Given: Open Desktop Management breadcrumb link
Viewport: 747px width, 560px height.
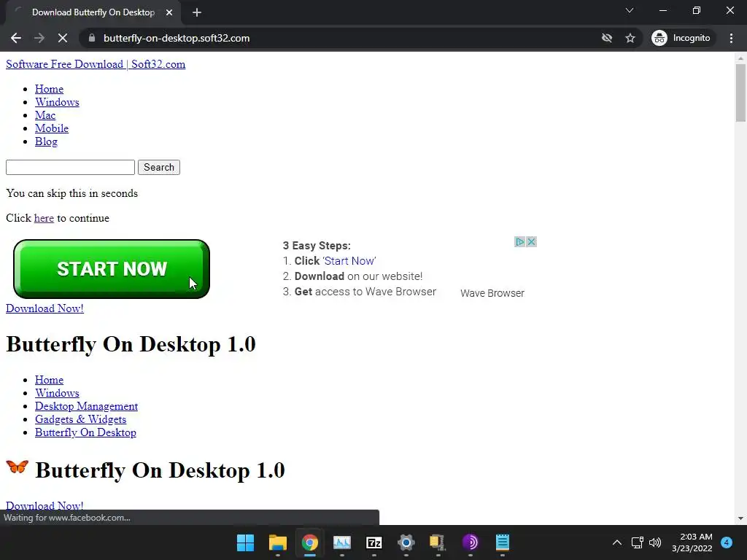Looking at the screenshot, I should point(86,406).
